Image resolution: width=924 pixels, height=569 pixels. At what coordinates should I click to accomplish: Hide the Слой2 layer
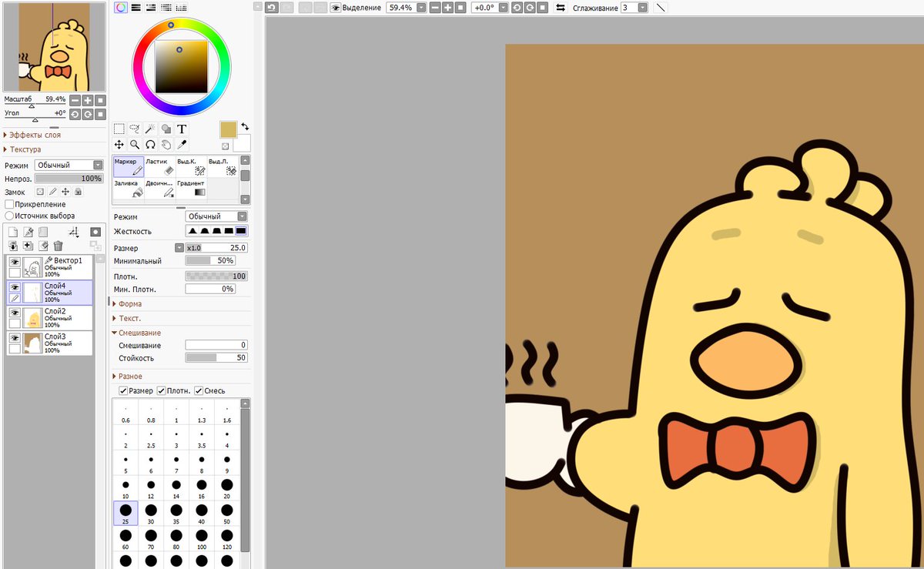[x=14, y=313]
